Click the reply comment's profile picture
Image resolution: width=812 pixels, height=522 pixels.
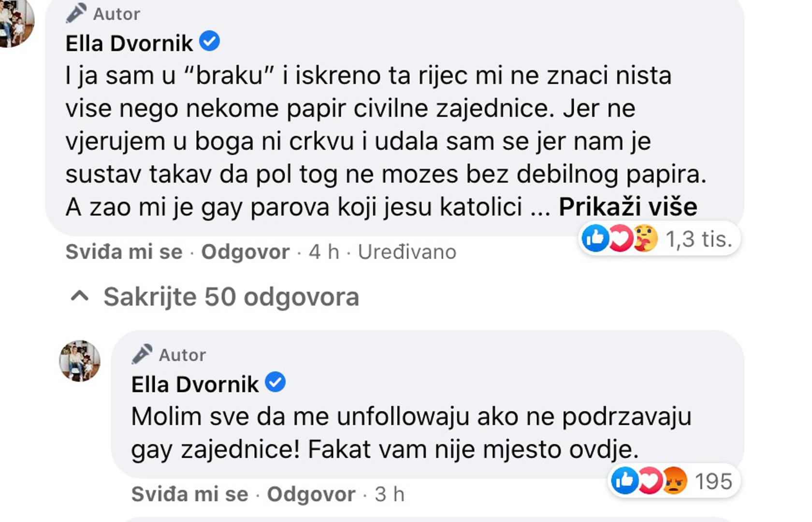click(x=80, y=361)
